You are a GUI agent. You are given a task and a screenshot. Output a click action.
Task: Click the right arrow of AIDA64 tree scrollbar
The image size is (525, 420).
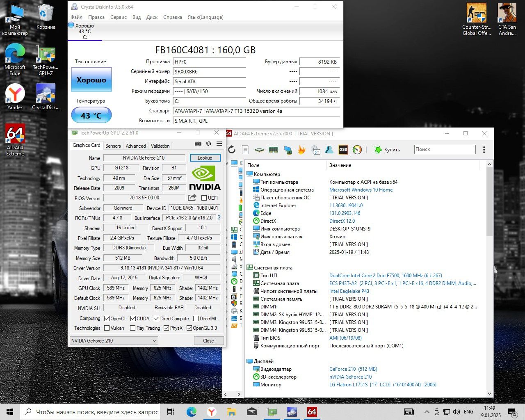pyautogui.click(x=240, y=394)
